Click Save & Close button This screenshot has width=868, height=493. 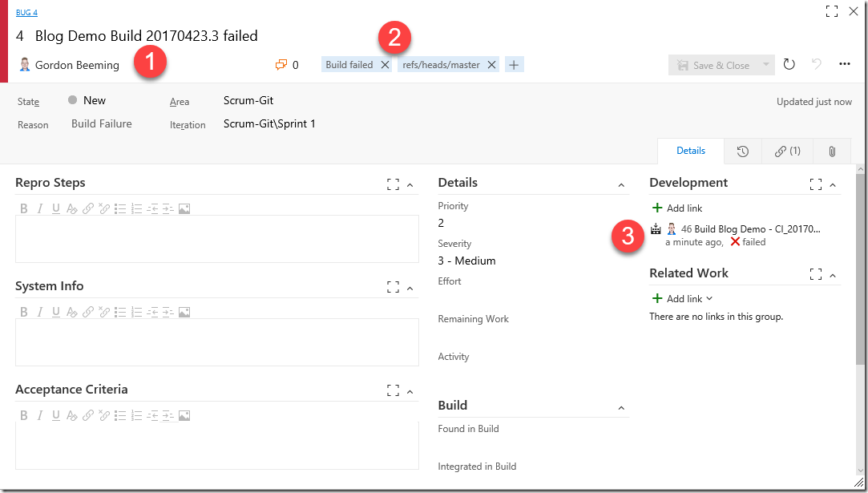click(713, 66)
